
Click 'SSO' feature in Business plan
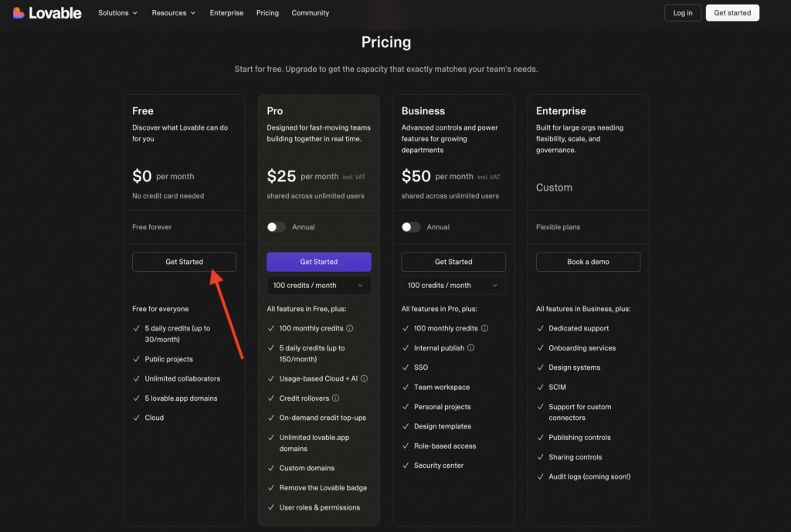click(421, 368)
